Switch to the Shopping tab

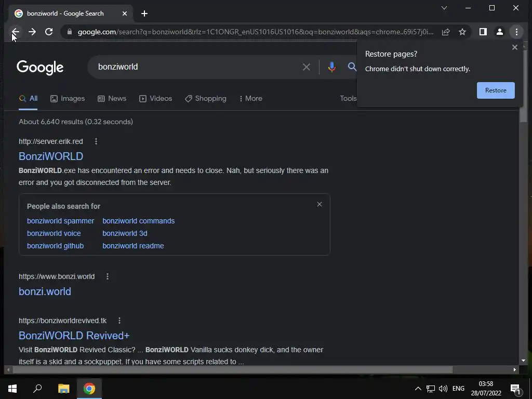(206, 98)
